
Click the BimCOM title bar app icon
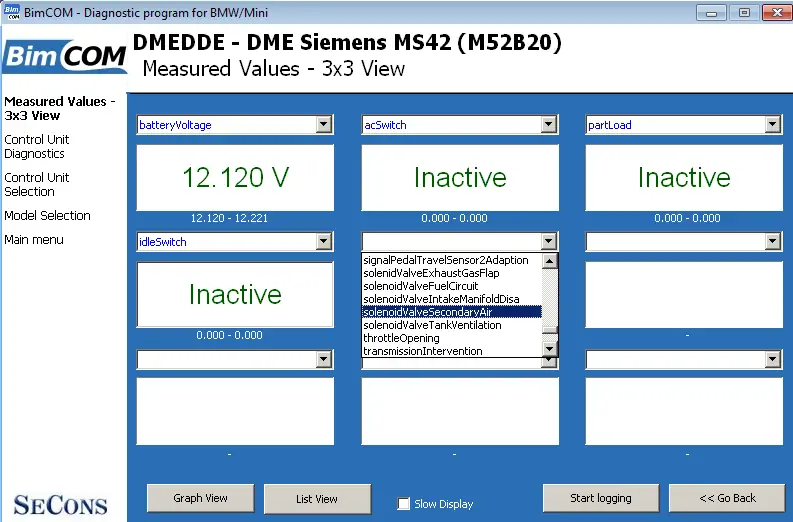tap(12, 12)
